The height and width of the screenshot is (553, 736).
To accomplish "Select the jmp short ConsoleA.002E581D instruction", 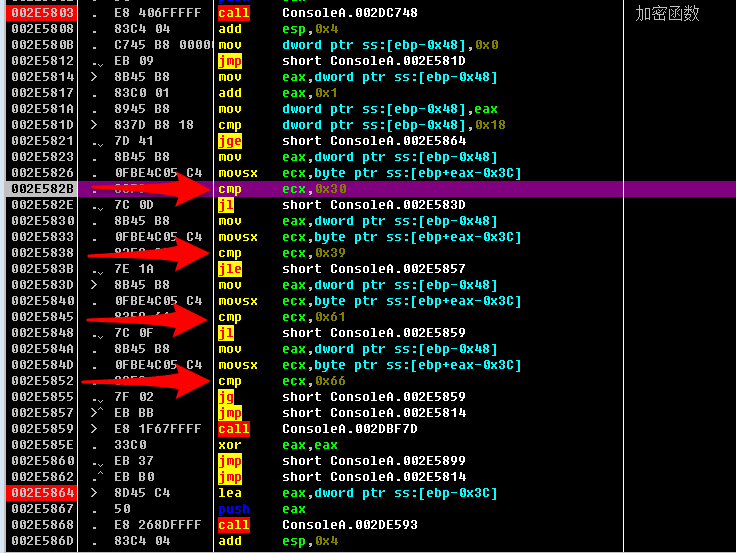I will pyautogui.click(x=342, y=61).
